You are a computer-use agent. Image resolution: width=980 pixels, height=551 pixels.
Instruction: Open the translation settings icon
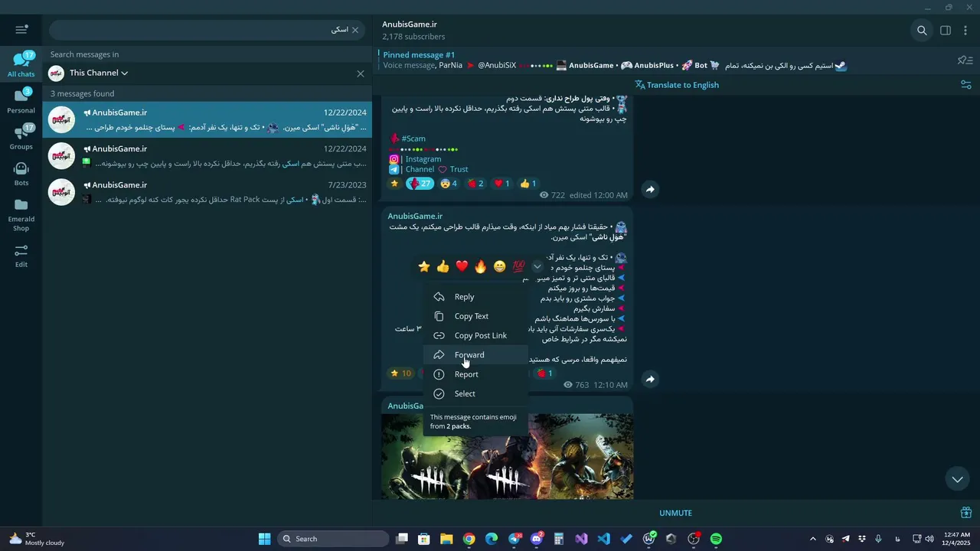pyautogui.click(x=965, y=85)
